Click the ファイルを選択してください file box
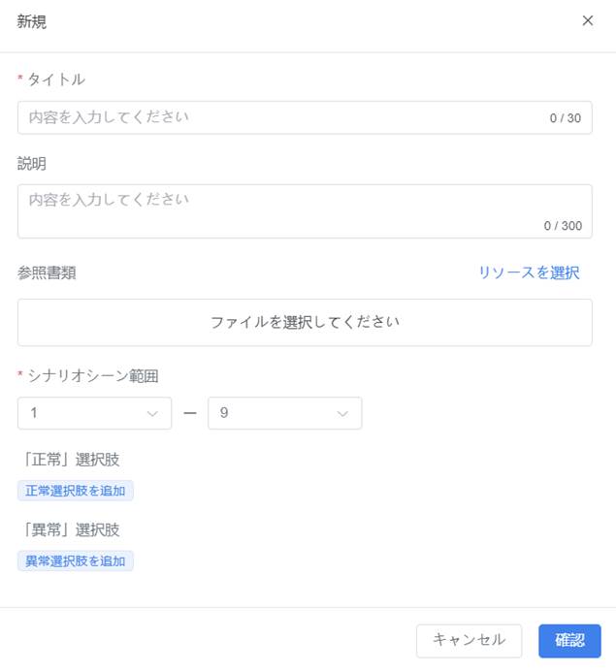Image resolution: width=616 pixels, height=672 pixels. (305, 322)
